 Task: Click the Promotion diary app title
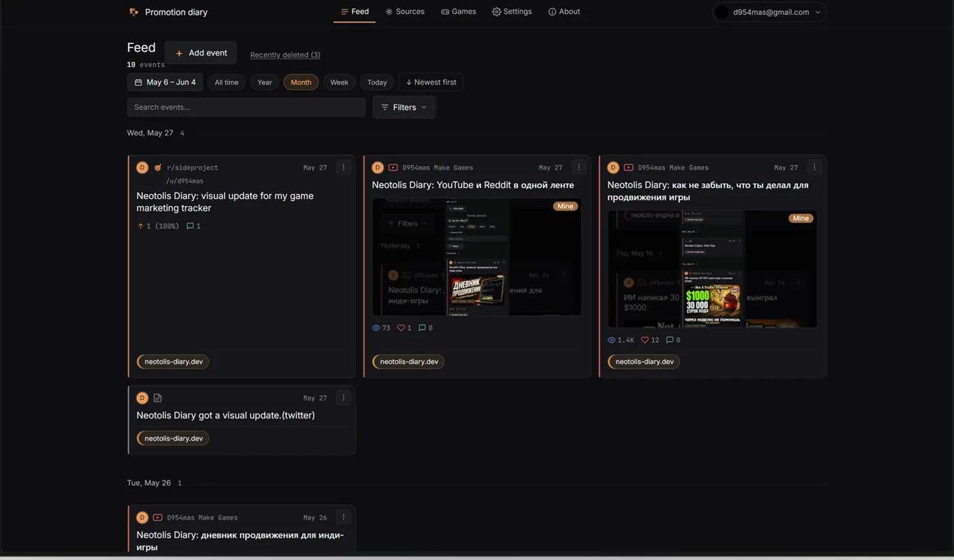click(x=176, y=12)
